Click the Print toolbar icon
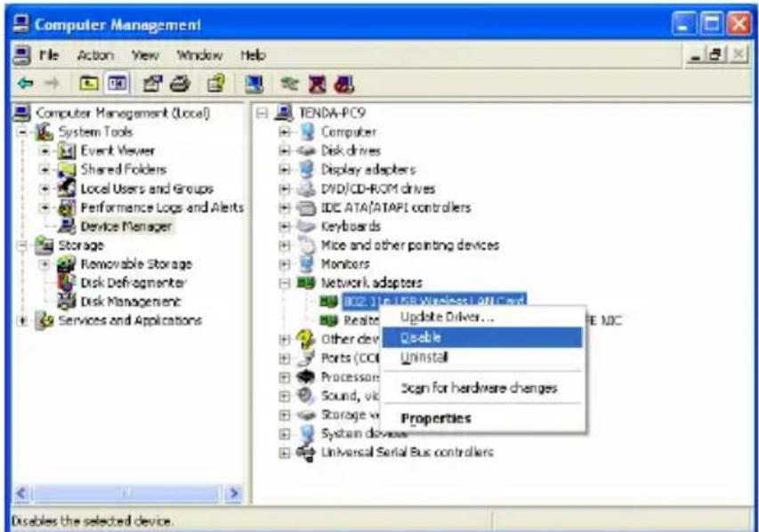 180,84
